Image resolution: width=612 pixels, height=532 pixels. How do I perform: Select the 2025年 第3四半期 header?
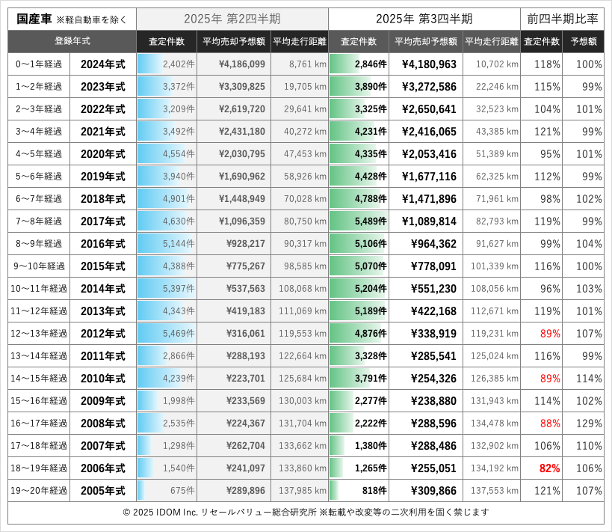coord(425,19)
